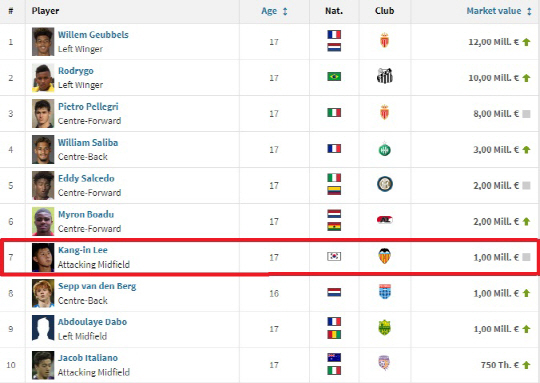Viewport: 540px width, 383px height.
Task: Select the Player column header
Action: coord(45,11)
